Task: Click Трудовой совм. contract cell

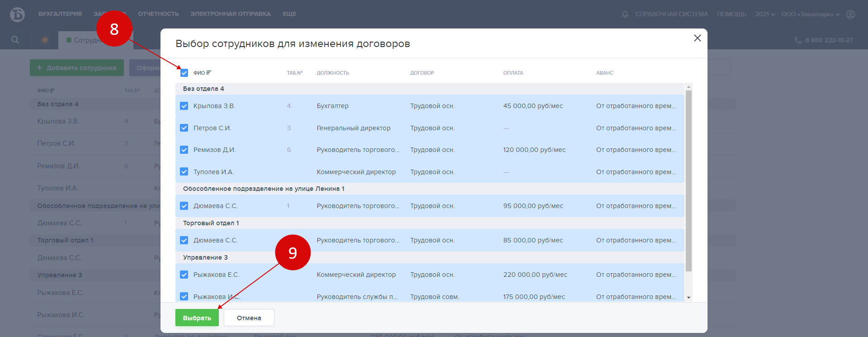Action: pyautogui.click(x=435, y=297)
